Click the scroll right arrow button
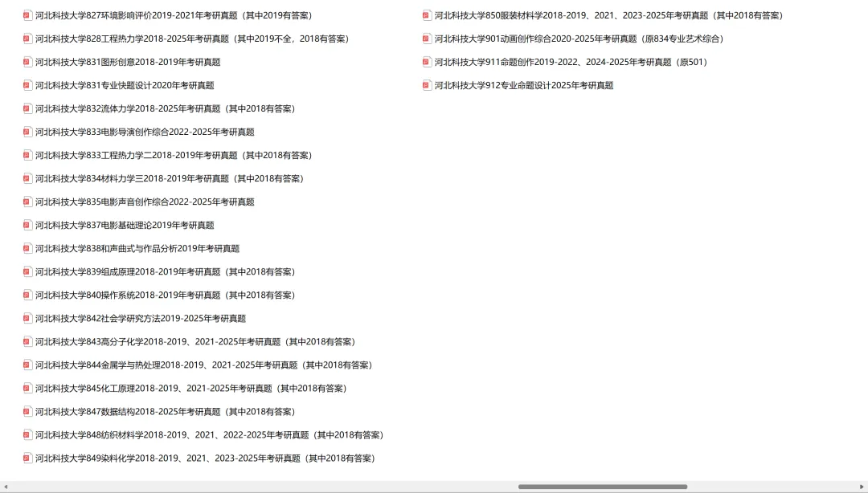 (862, 487)
